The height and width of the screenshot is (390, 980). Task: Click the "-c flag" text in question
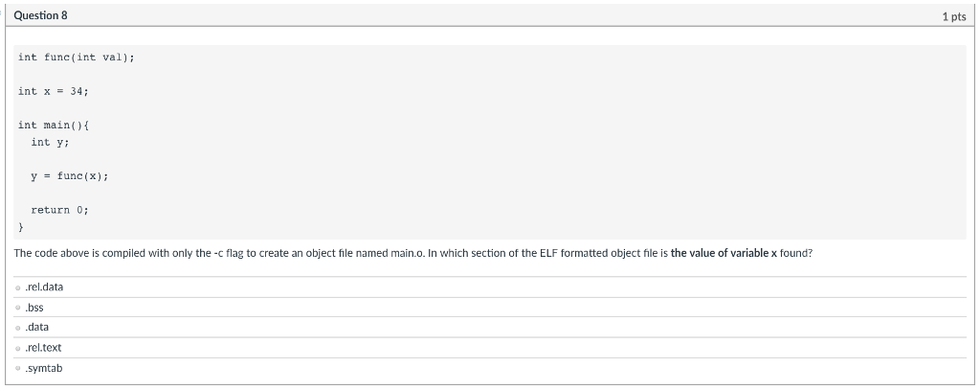tap(228, 254)
